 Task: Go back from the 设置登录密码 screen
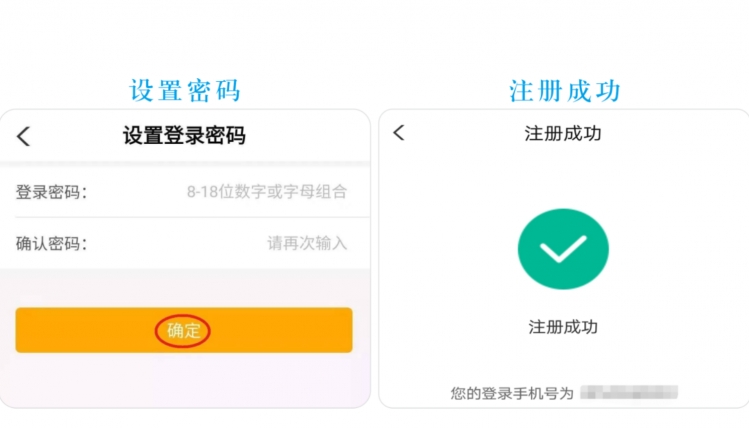click(23, 136)
